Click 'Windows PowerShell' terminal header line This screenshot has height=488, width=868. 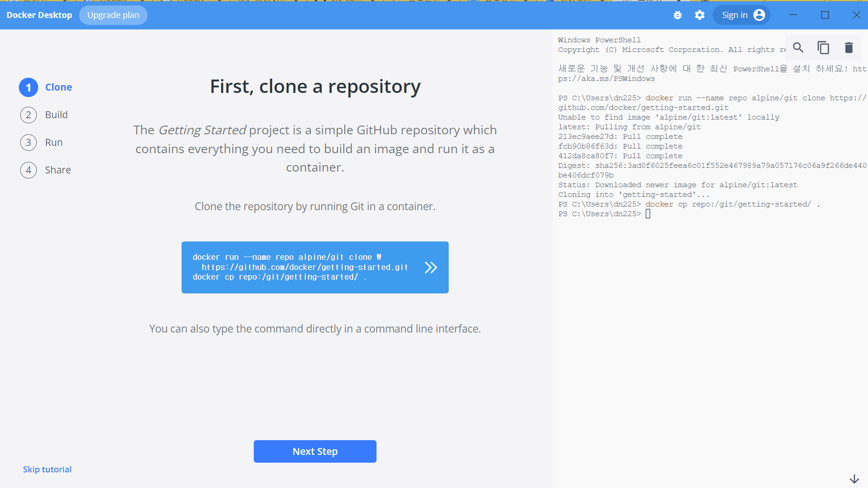[599, 40]
